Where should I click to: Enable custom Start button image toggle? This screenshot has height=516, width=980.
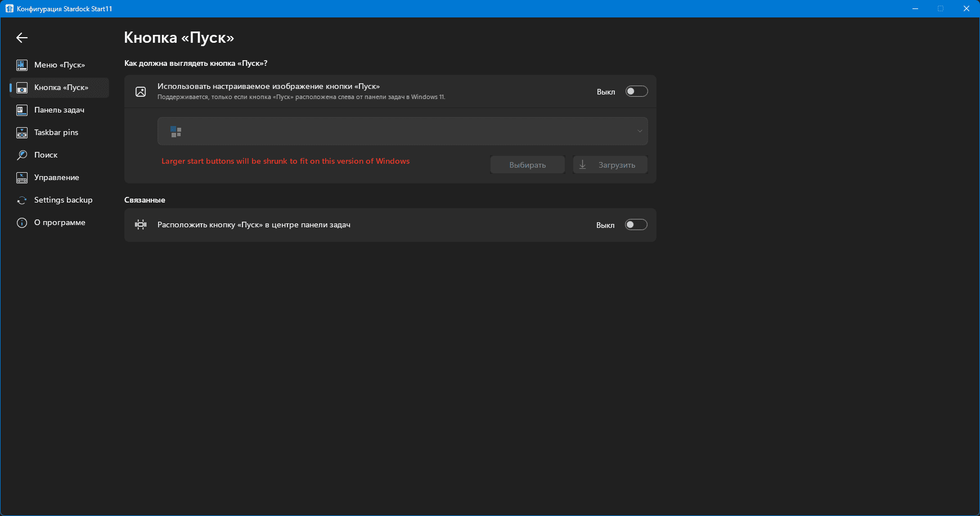(x=636, y=92)
